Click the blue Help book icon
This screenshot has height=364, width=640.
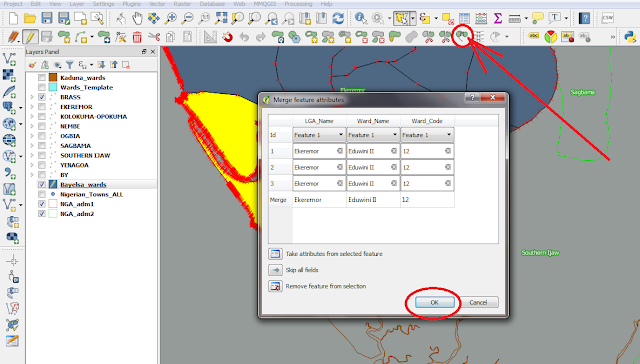pos(585,18)
